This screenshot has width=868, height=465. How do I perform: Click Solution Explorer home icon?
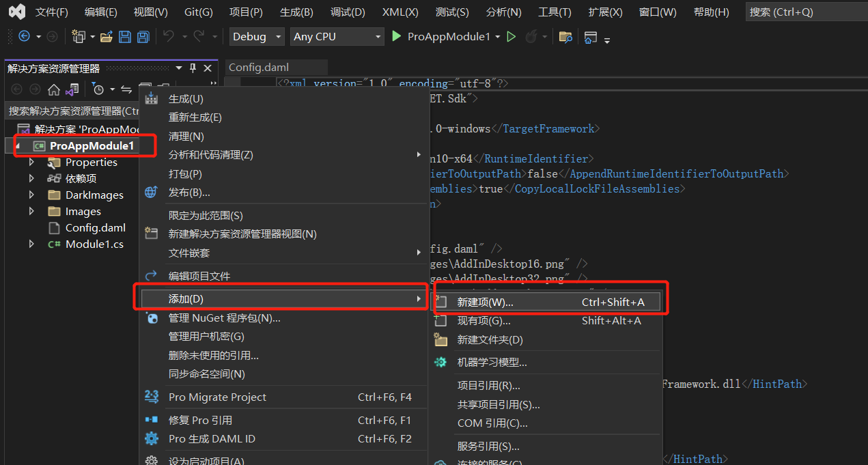pyautogui.click(x=53, y=89)
